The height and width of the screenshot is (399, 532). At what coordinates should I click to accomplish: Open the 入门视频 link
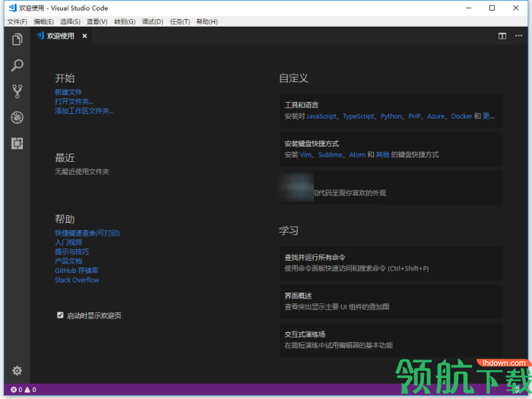(x=68, y=242)
